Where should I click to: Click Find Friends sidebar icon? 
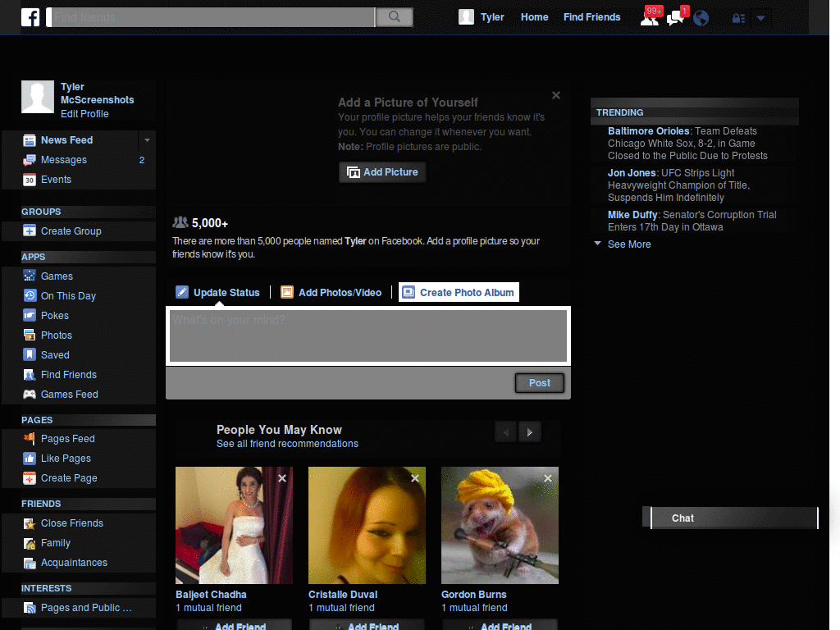[x=30, y=375]
